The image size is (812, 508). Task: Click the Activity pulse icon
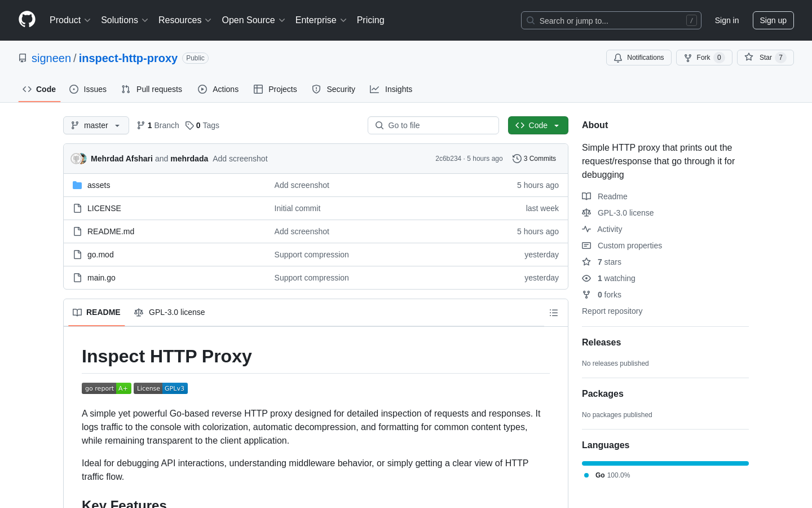586,229
